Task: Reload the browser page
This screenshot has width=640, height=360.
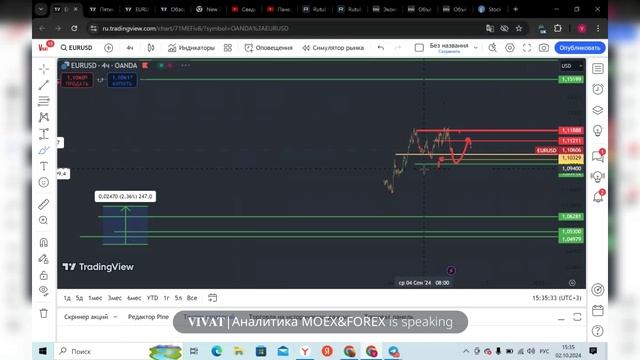Action: pos(74,28)
